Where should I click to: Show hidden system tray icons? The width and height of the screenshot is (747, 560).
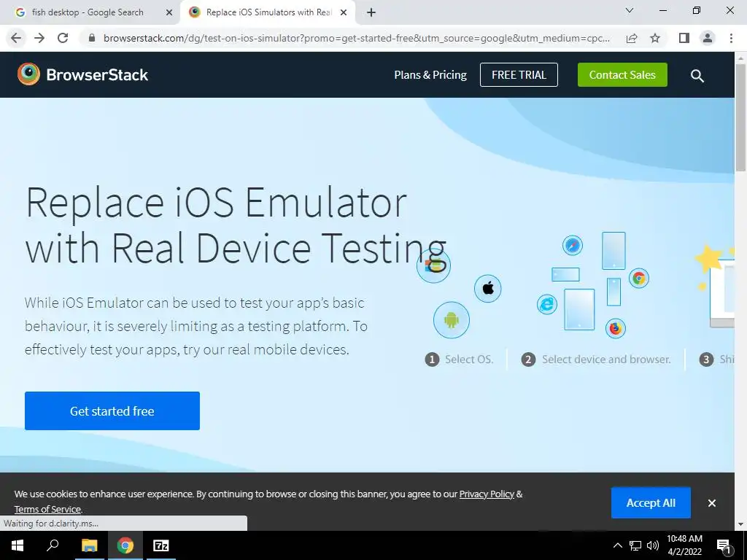[x=617, y=545]
